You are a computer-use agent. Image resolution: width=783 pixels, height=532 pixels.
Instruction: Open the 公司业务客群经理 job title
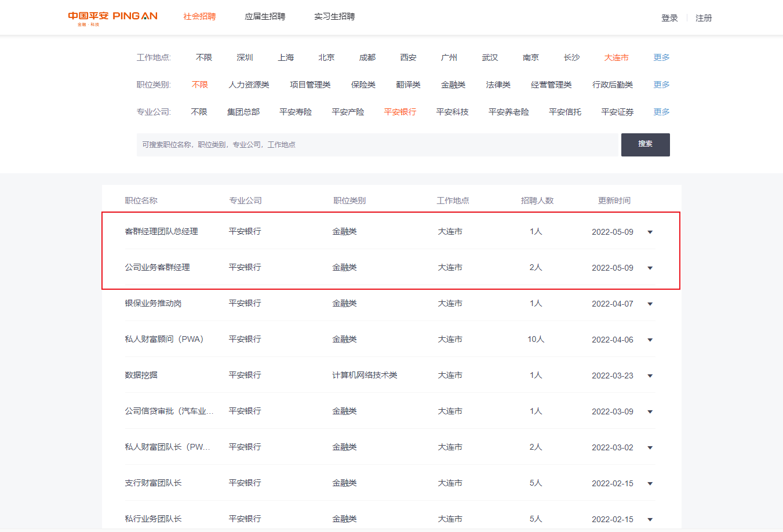click(x=158, y=267)
